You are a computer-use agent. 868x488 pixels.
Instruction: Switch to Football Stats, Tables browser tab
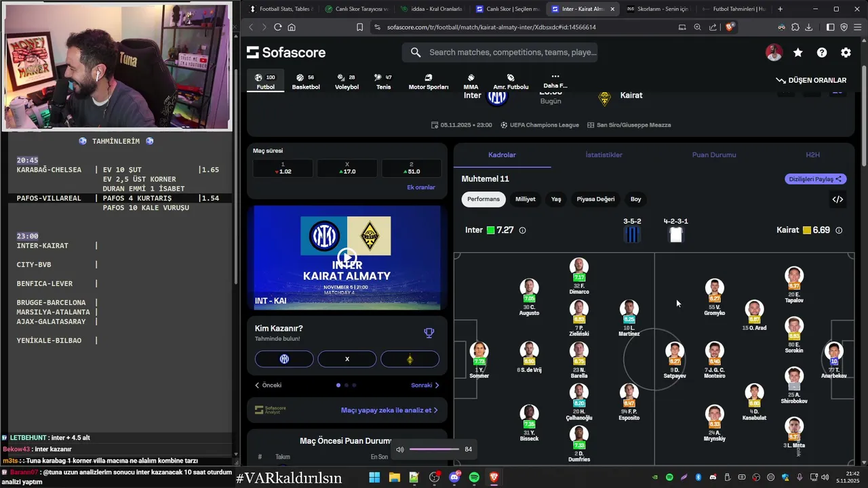tap(280, 9)
